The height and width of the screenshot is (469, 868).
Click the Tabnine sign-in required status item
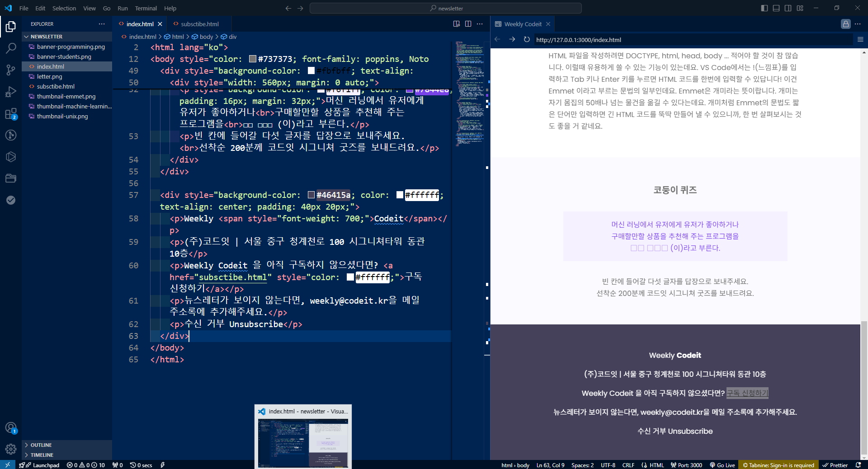click(x=778, y=465)
